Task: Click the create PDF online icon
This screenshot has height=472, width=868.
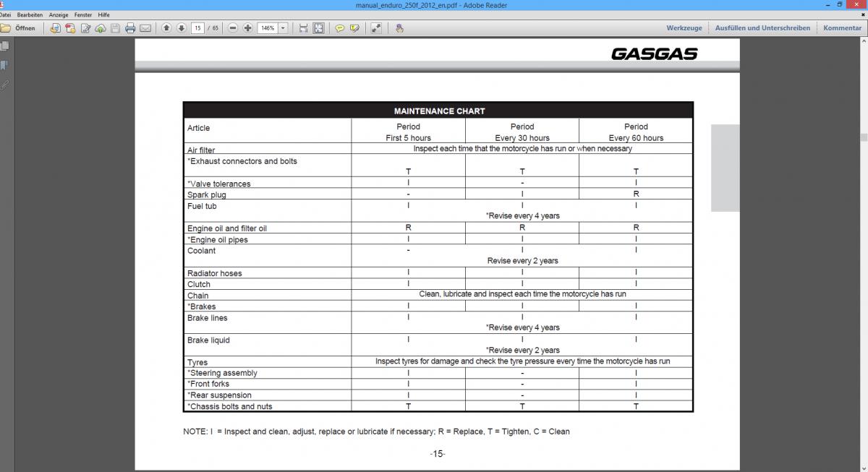Action: click(55, 28)
